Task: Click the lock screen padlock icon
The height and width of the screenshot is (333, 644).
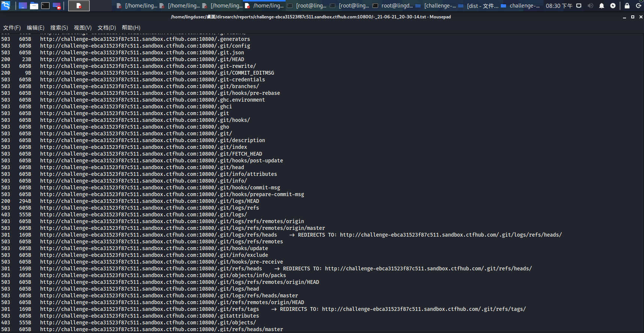Action: pos(627,6)
